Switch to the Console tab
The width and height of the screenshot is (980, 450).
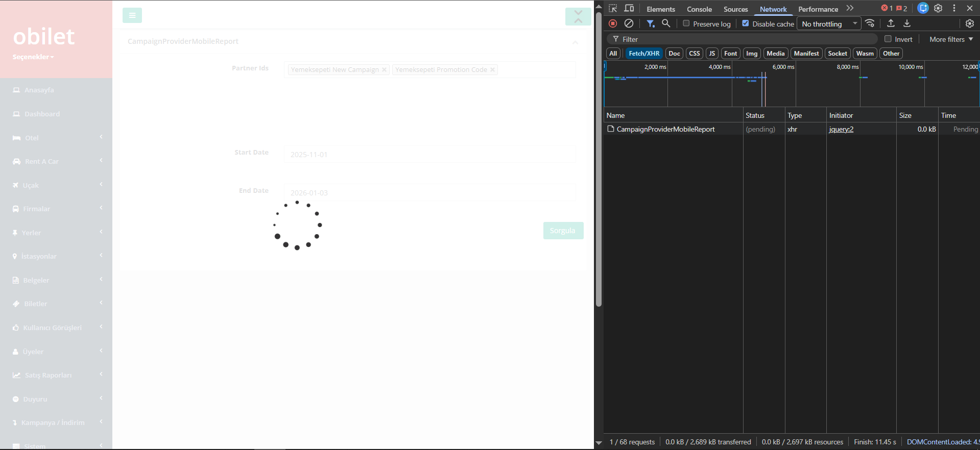pos(699,9)
